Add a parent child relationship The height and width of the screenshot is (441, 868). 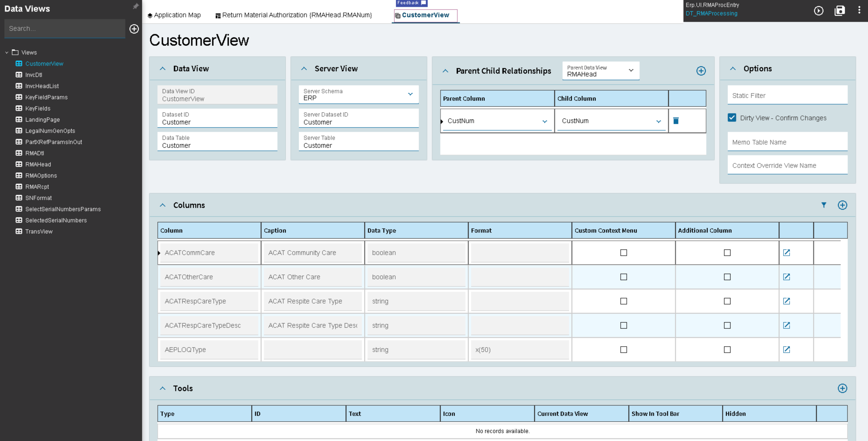[x=701, y=71]
